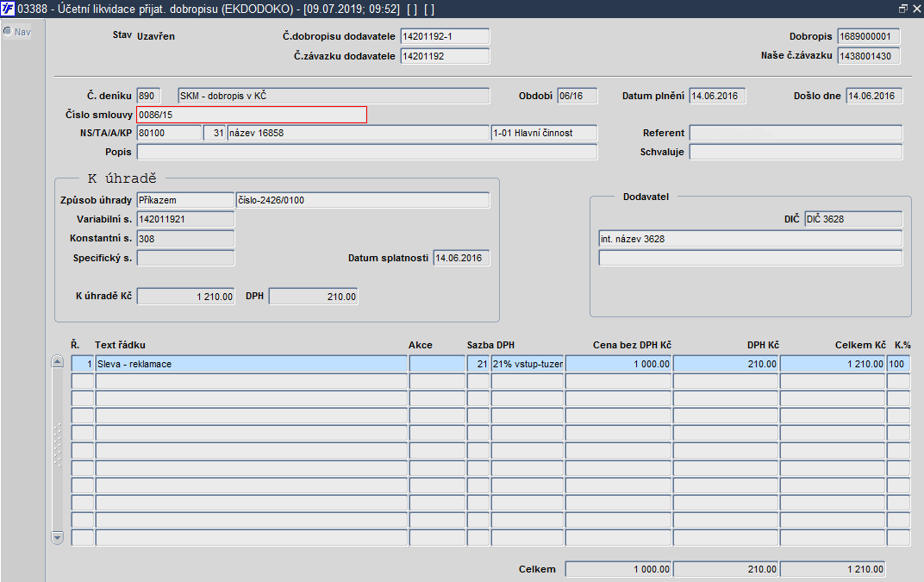Click the Sleva - reklamace text cell

tap(251, 364)
